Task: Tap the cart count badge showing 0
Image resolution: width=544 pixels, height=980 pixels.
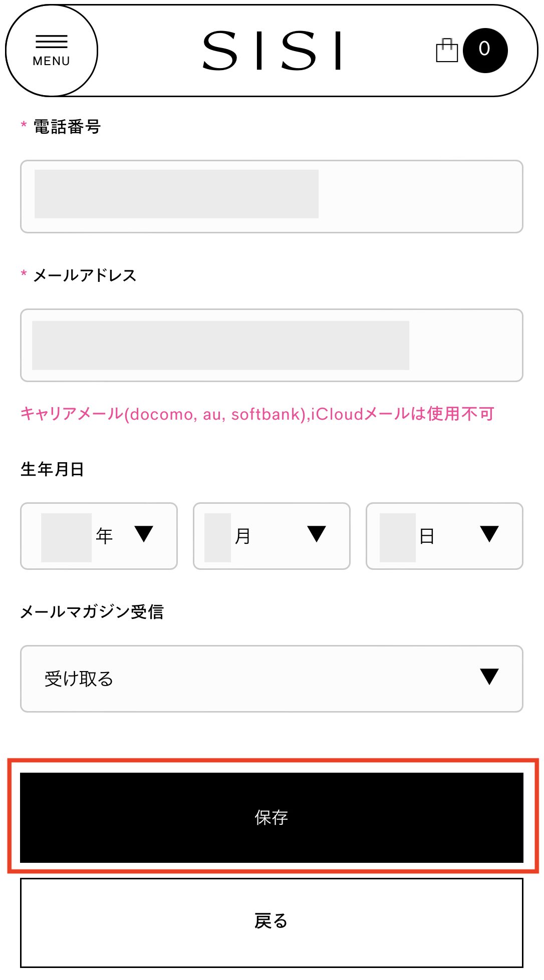Action: 485,50
